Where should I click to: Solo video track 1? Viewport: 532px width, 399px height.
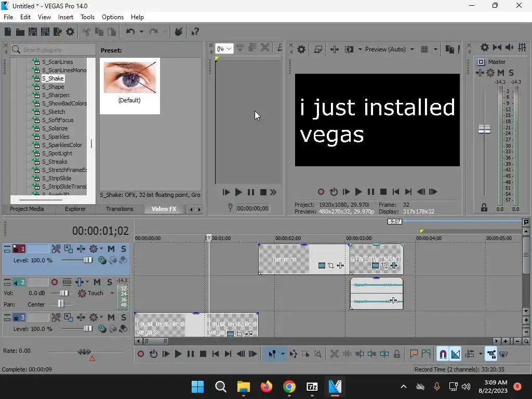click(x=124, y=249)
